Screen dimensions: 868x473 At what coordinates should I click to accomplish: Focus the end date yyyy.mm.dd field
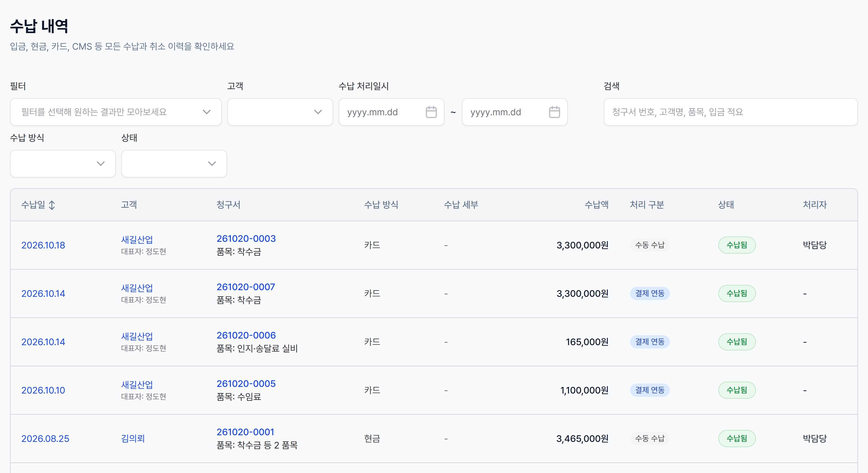pyautogui.click(x=515, y=112)
